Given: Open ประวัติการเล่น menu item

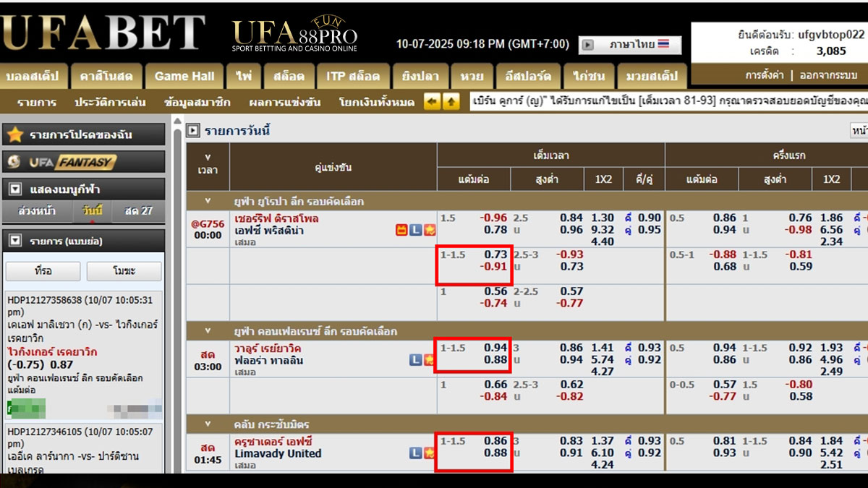Looking at the screenshot, I should click(110, 102).
